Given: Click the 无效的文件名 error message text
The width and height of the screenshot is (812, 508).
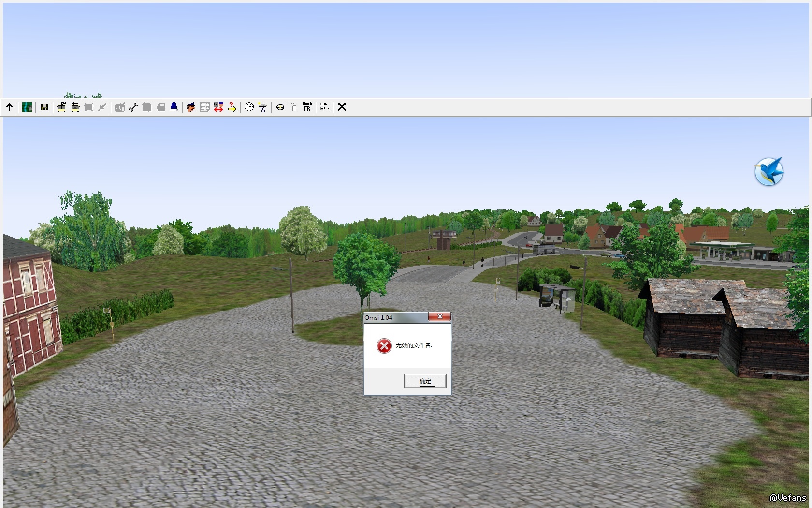Looking at the screenshot, I should coord(414,345).
